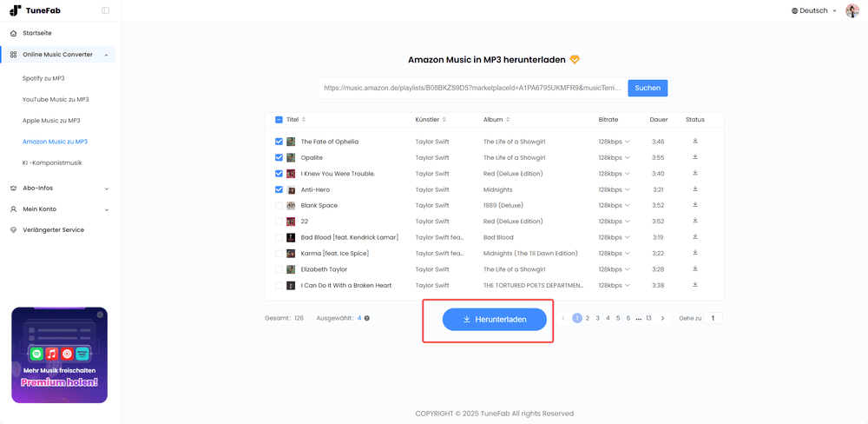Uncheck the Anti-Hero track
Screen dimensions: 868x424
tap(279, 189)
